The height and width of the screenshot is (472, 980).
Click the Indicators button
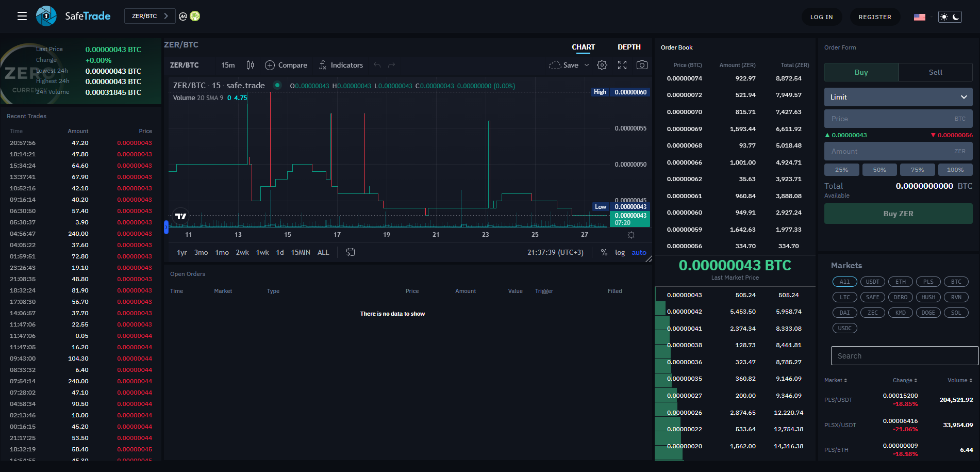point(341,65)
